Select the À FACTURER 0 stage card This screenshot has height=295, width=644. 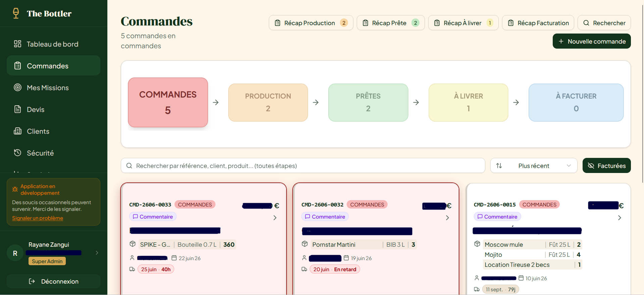click(576, 102)
